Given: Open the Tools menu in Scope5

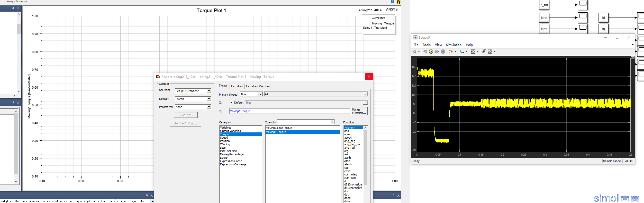Looking at the screenshot, I should click(426, 45).
